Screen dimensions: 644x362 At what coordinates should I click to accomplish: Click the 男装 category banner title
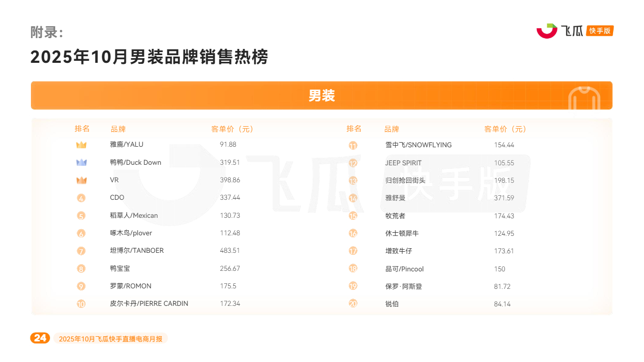pos(321,96)
